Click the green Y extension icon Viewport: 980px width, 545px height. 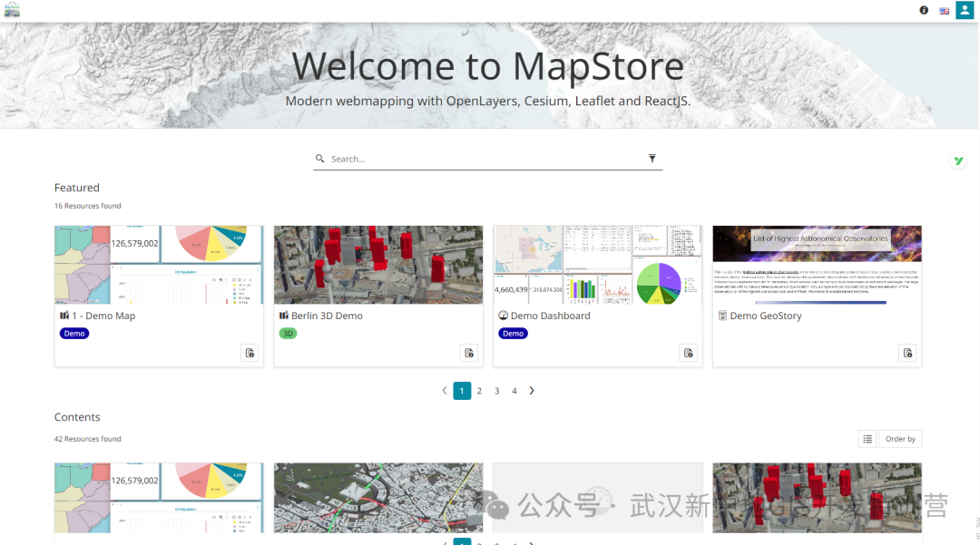click(x=958, y=161)
